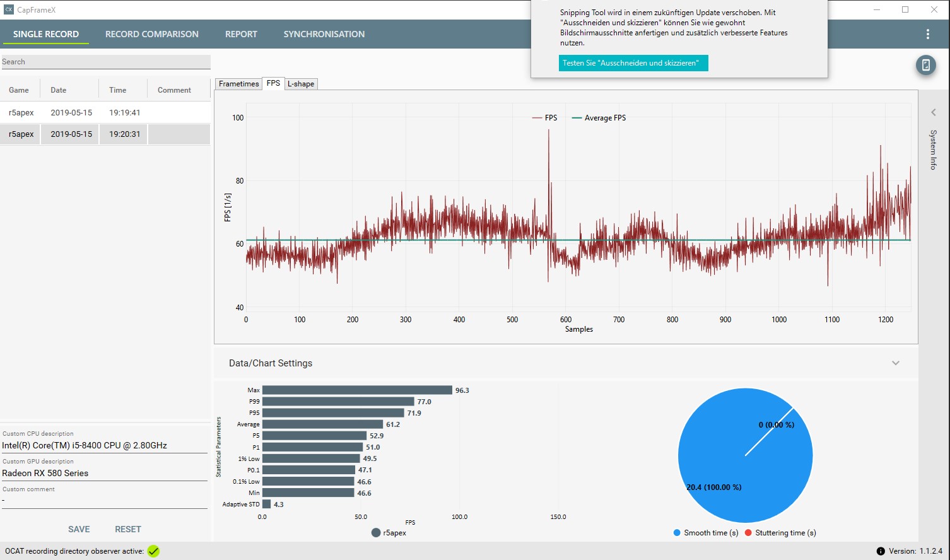The height and width of the screenshot is (560, 950).
Task: Switch to the Frametimes chart tab
Action: (x=238, y=84)
